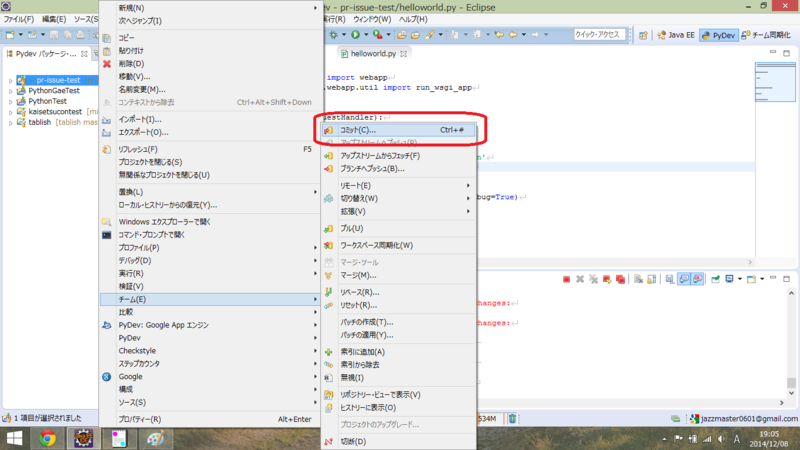Image resolution: width=800 pixels, height=450 pixels.
Task: Select アップストリームからフェッチ(F) menu entry
Action: [x=398, y=156]
